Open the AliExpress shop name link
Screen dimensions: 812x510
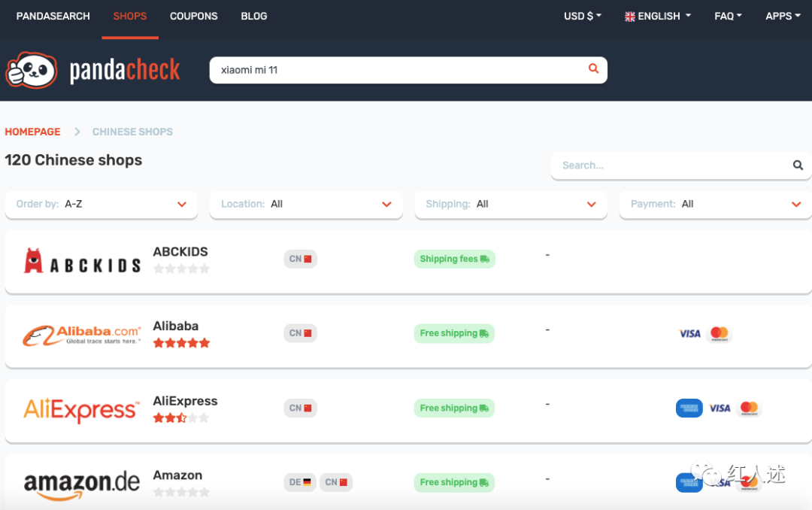[x=185, y=401]
